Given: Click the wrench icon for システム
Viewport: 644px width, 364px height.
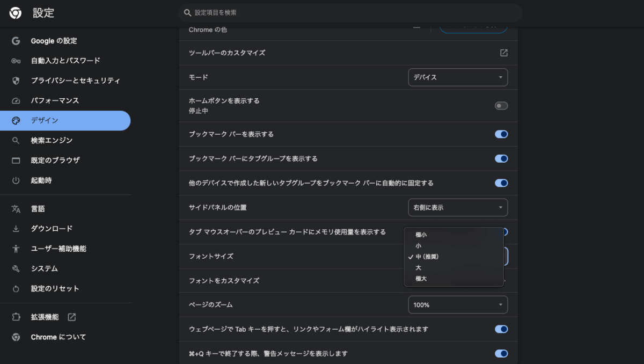Looking at the screenshot, I should [16, 268].
